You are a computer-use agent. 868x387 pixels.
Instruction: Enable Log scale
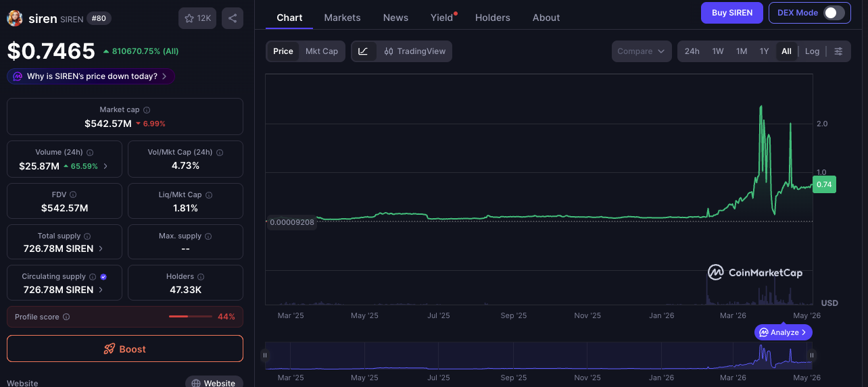pyautogui.click(x=812, y=51)
